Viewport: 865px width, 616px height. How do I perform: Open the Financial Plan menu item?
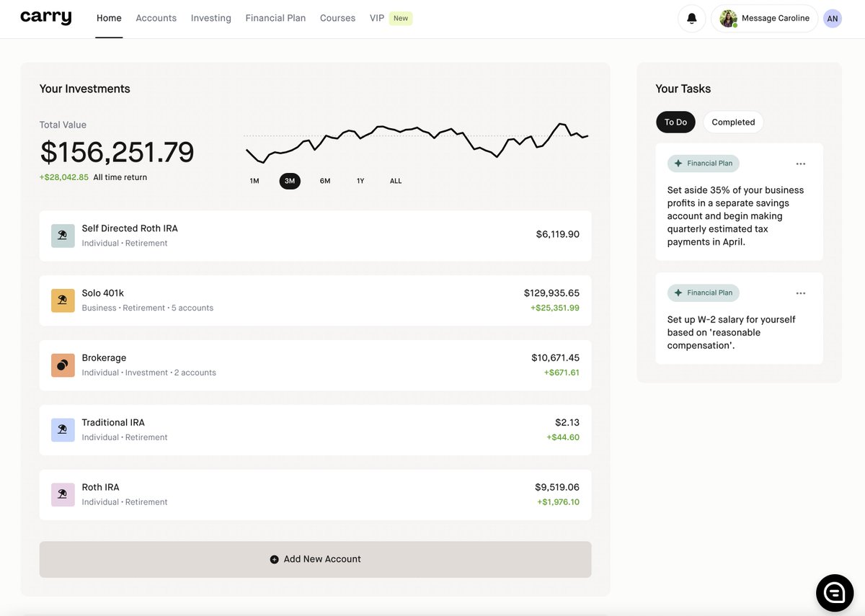tap(275, 17)
